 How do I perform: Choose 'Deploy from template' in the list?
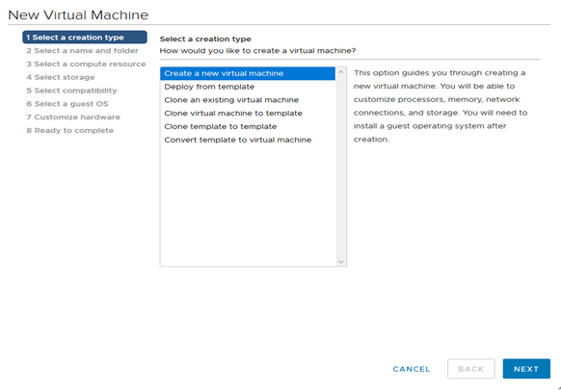point(248,87)
